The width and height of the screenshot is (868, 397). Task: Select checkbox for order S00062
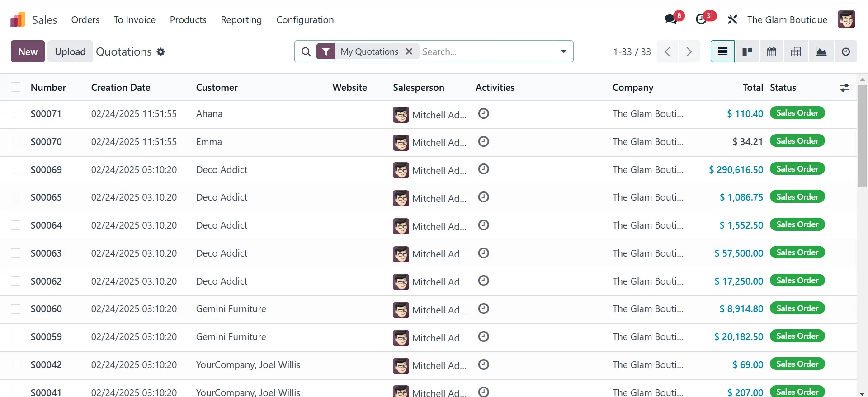16,281
